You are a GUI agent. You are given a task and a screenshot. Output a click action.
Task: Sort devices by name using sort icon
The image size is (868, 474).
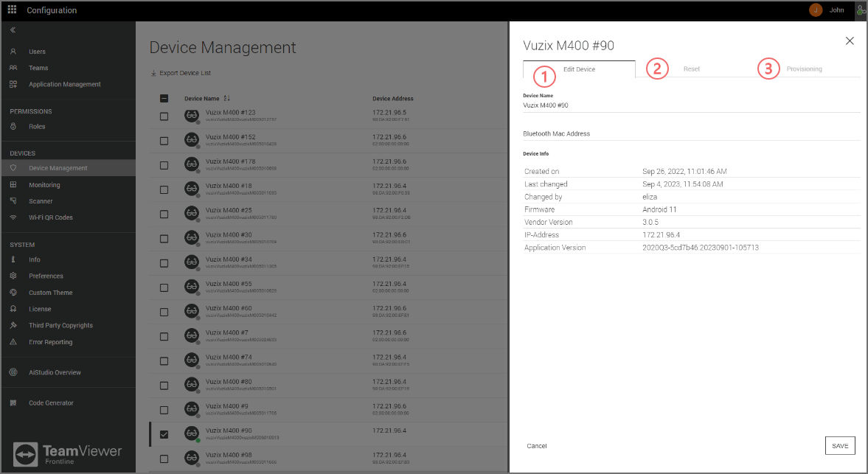pos(226,99)
